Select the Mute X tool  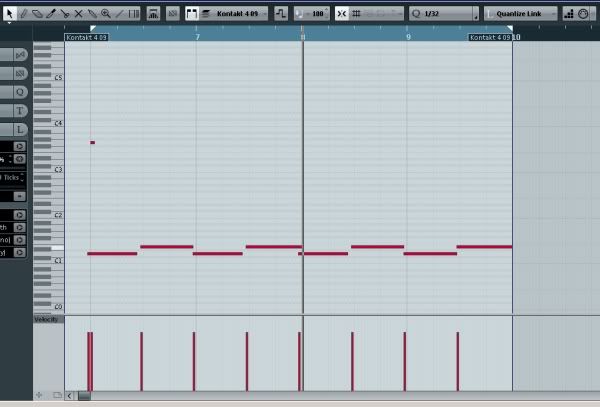pyautogui.click(x=78, y=14)
